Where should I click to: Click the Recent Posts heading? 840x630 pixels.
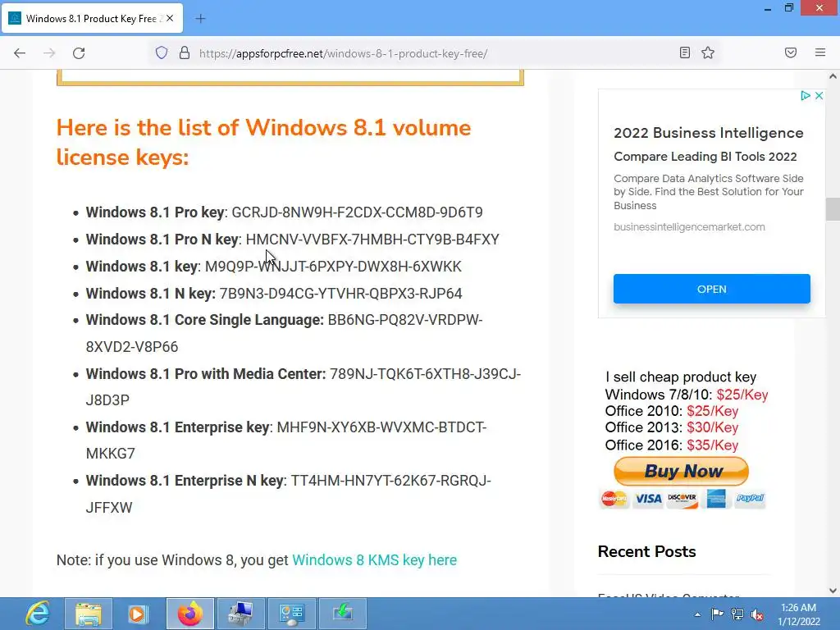tap(646, 552)
